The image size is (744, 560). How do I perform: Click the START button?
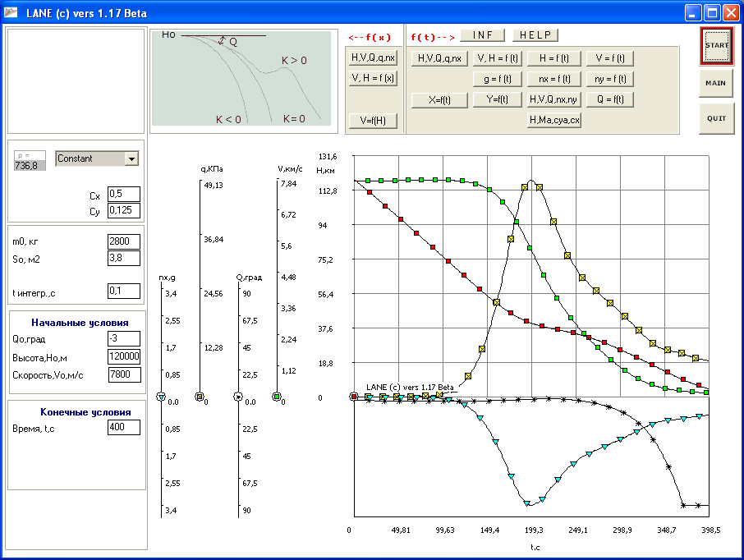716,45
